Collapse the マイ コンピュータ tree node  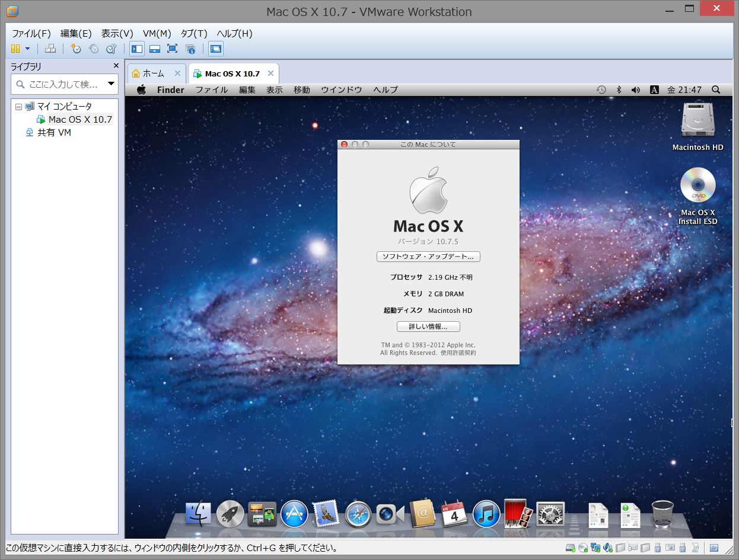click(18, 107)
